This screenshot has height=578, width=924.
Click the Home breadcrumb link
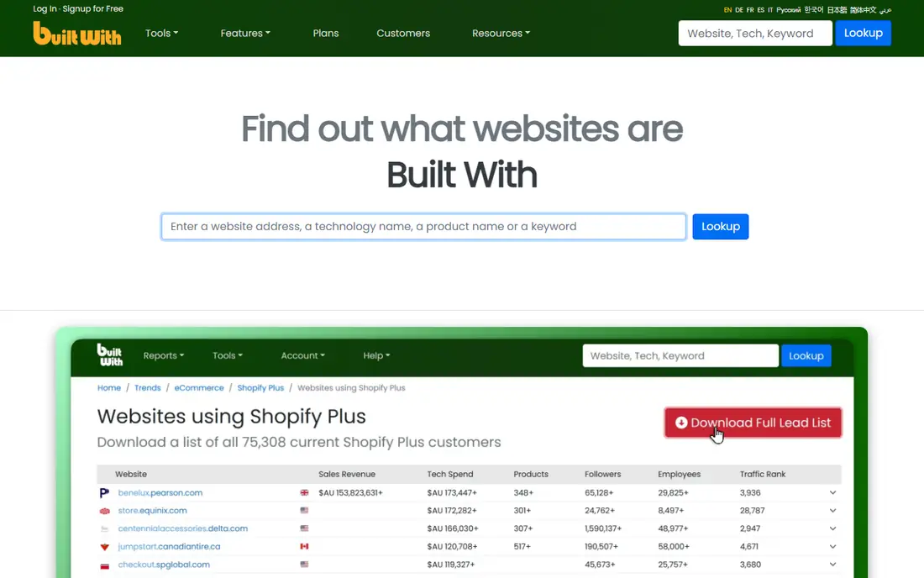point(109,387)
